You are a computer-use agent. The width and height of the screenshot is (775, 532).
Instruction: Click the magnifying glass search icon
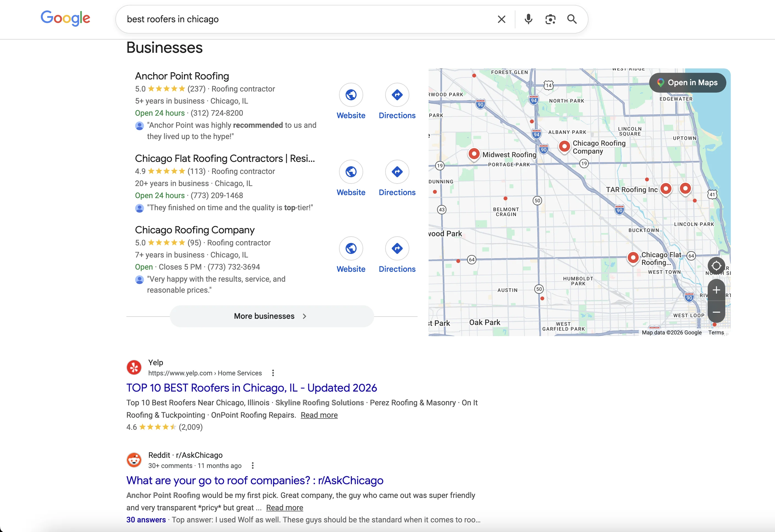click(x=572, y=19)
